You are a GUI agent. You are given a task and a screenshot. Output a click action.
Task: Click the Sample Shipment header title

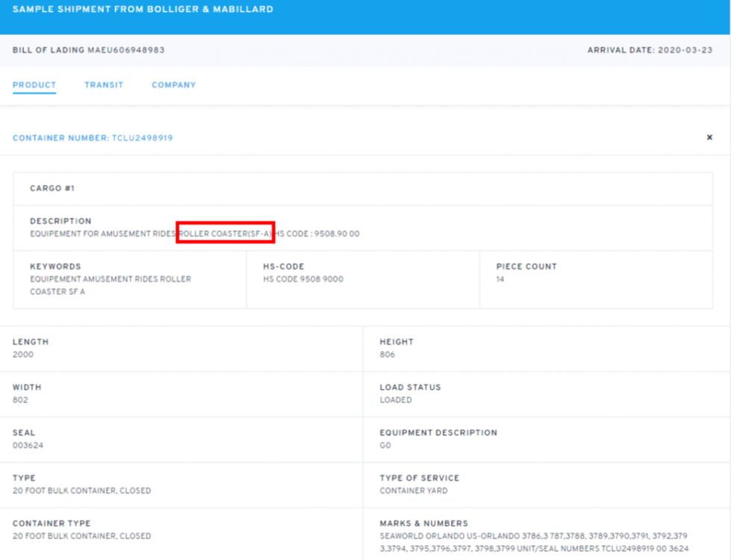tap(143, 10)
